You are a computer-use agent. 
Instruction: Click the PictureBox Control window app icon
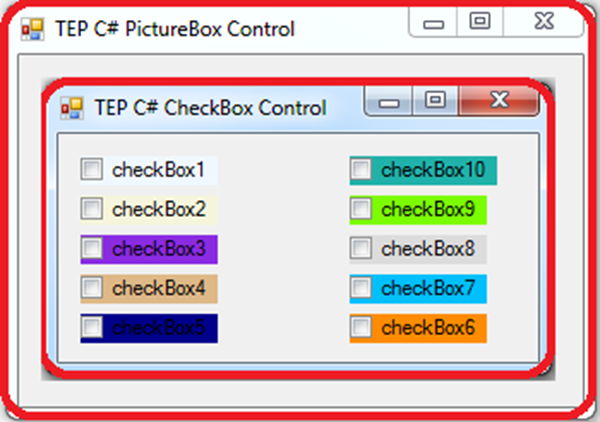[x=33, y=29]
